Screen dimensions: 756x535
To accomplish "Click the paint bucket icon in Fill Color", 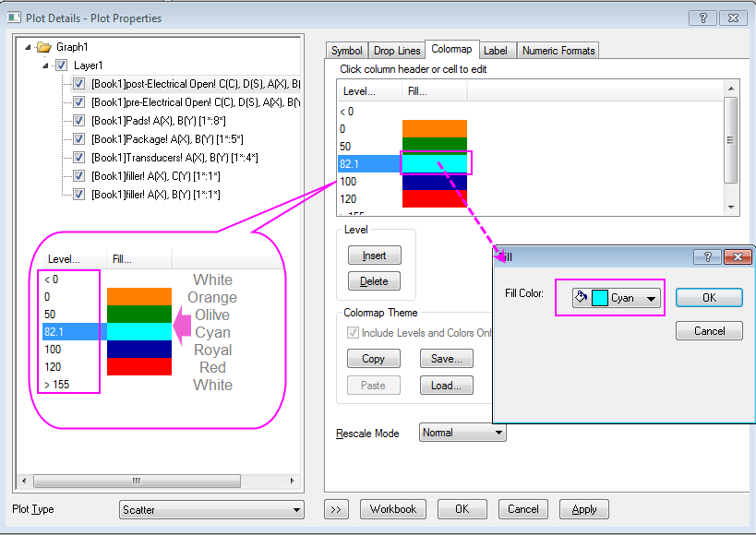I will coord(582,298).
